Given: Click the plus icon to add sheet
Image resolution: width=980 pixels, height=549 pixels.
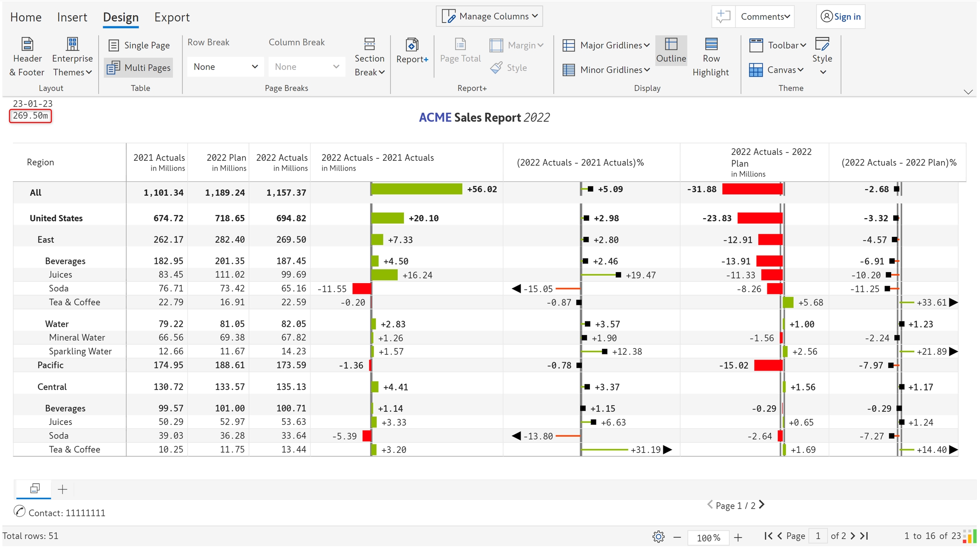Looking at the screenshot, I should coord(63,489).
